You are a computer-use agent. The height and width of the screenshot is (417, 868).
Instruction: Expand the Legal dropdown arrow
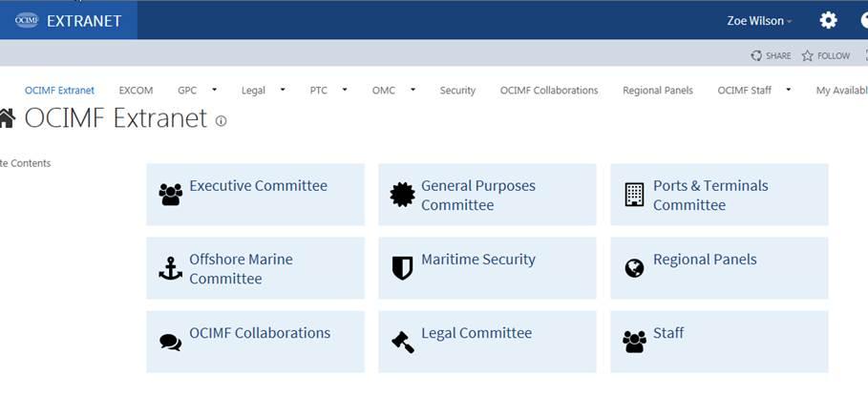(283, 90)
